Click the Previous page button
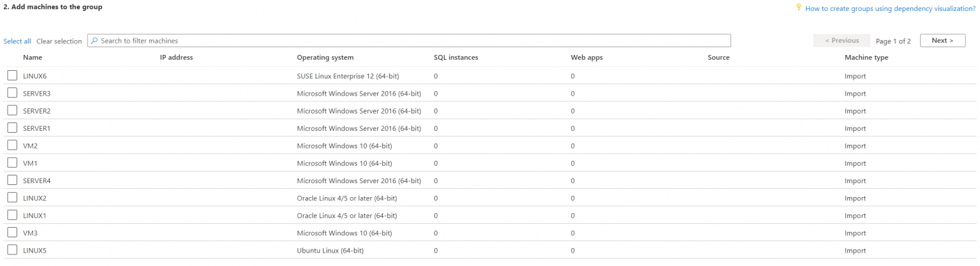 point(842,41)
